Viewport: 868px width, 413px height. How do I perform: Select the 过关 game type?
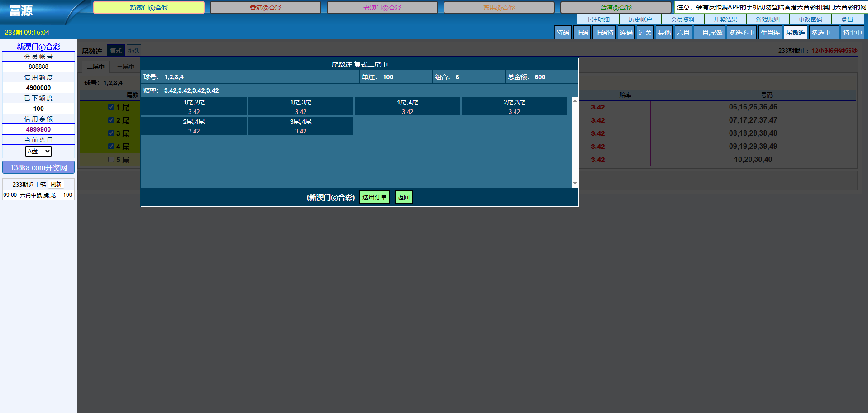[x=645, y=33]
